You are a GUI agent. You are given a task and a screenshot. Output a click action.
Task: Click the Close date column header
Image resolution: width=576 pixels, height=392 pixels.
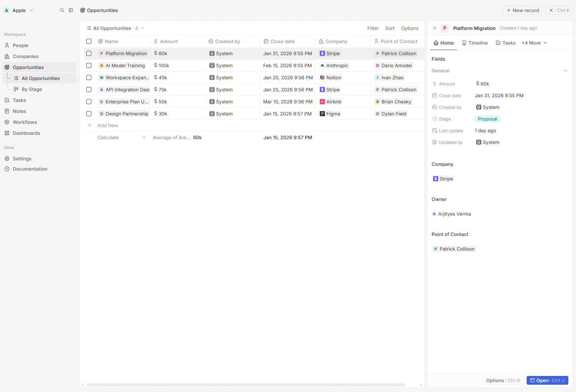(x=288, y=41)
